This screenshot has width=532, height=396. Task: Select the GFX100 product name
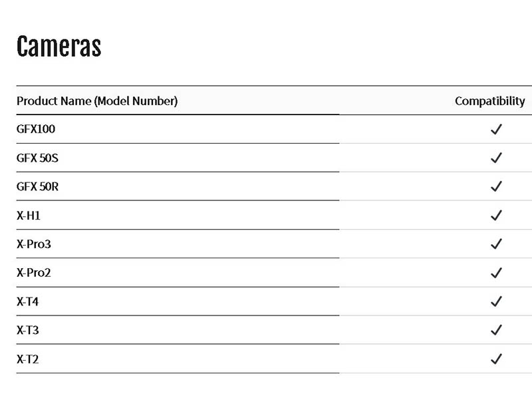(36, 129)
